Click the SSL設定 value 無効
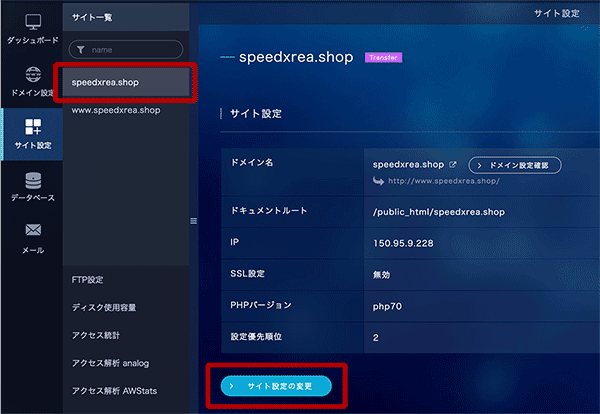Image resolution: width=600 pixels, height=414 pixels. (x=381, y=275)
